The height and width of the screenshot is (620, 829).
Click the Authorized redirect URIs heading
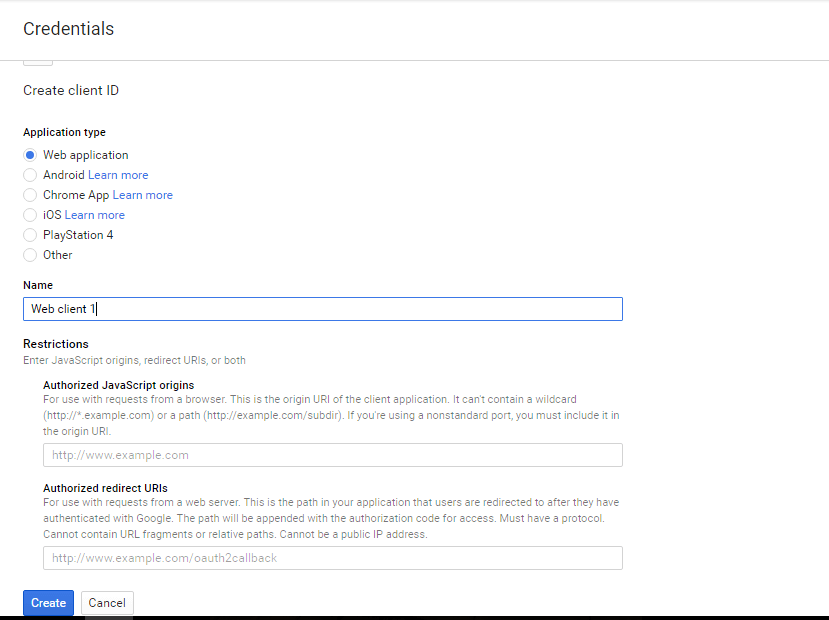point(105,488)
